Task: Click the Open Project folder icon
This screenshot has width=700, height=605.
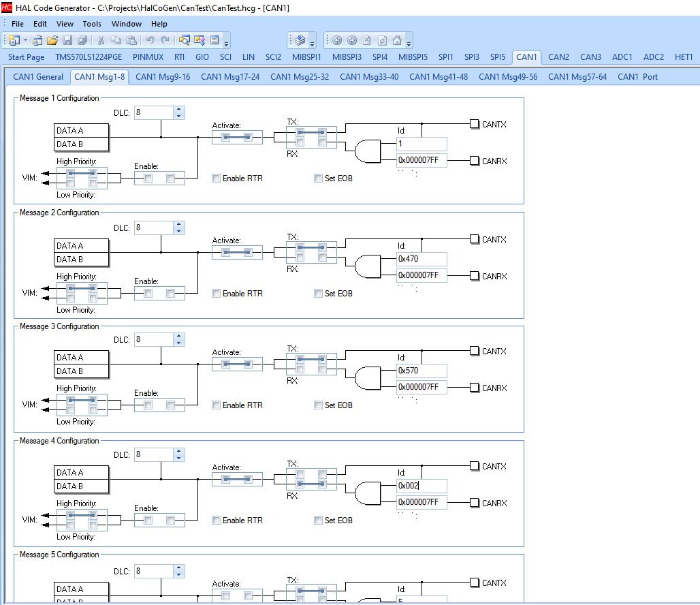Action: pos(52,40)
